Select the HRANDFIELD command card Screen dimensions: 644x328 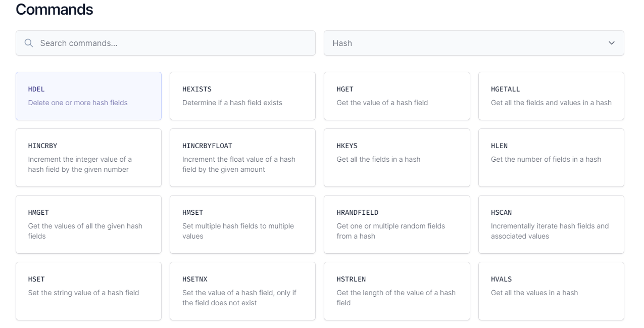tap(397, 224)
